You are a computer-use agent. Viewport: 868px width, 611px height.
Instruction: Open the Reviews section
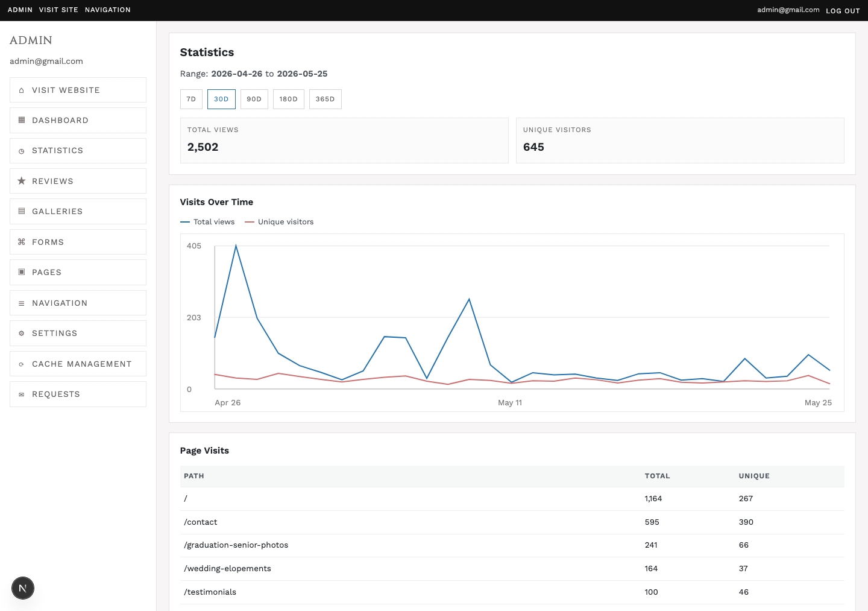[78, 181]
